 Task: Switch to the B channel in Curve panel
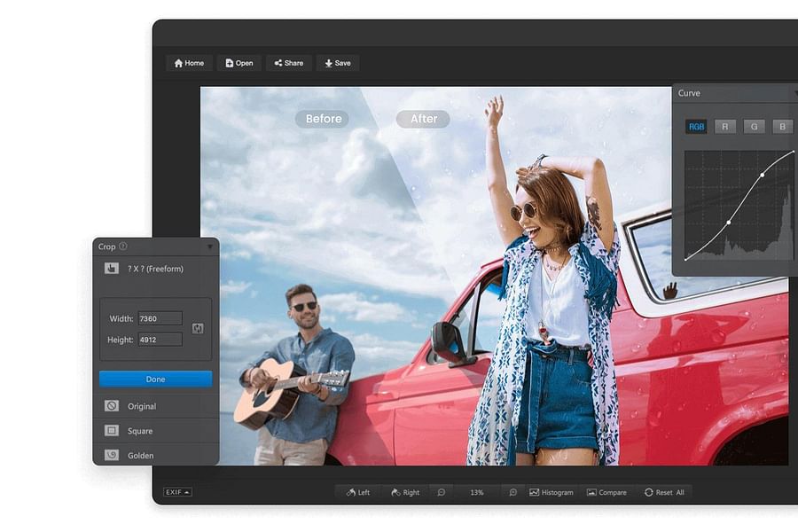pyautogui.click(x=784, y=126)
